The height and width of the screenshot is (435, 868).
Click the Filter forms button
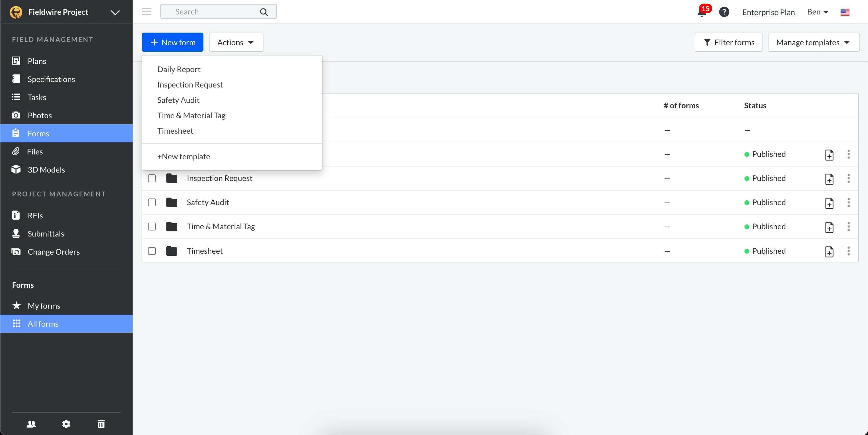coord(728,42)
